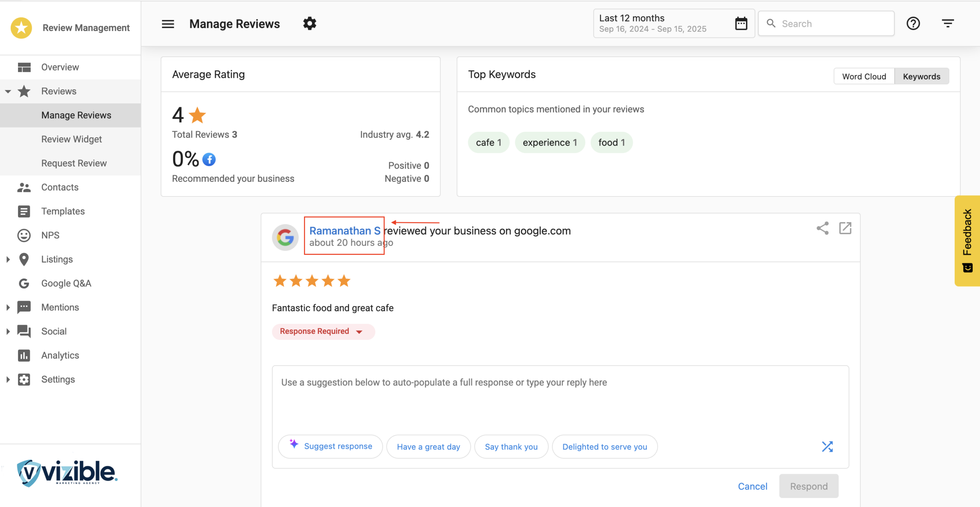The width and height of the screenshot is (980, 507).
Task: Expand the Listings sidebar section
Action: (8, 259)
